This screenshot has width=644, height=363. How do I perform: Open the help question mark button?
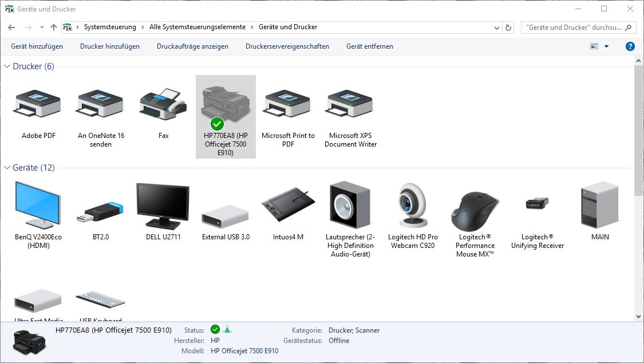(x=630, y=46)
